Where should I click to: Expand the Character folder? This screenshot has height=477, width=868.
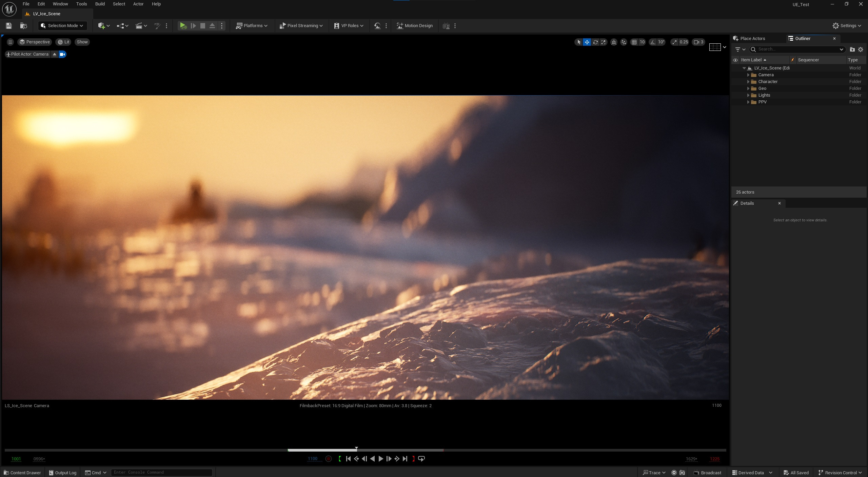(x=748, y=82)
